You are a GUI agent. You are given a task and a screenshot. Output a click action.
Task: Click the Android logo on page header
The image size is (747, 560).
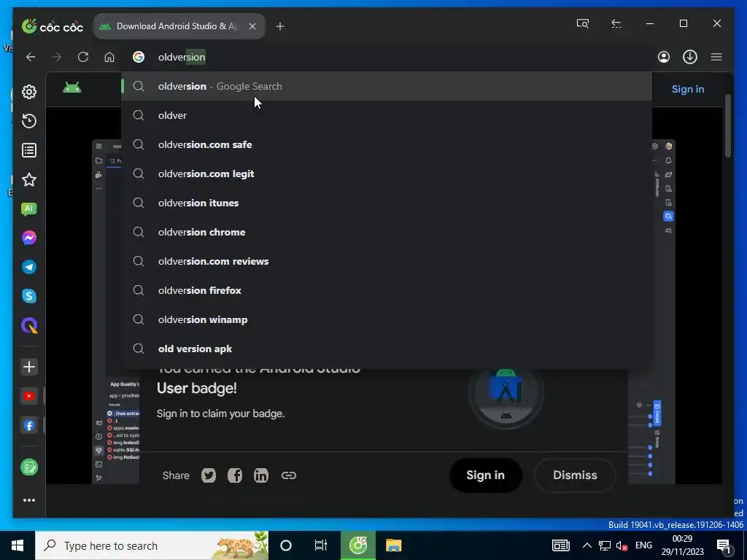pyautogui.click(x=72, y=87)
